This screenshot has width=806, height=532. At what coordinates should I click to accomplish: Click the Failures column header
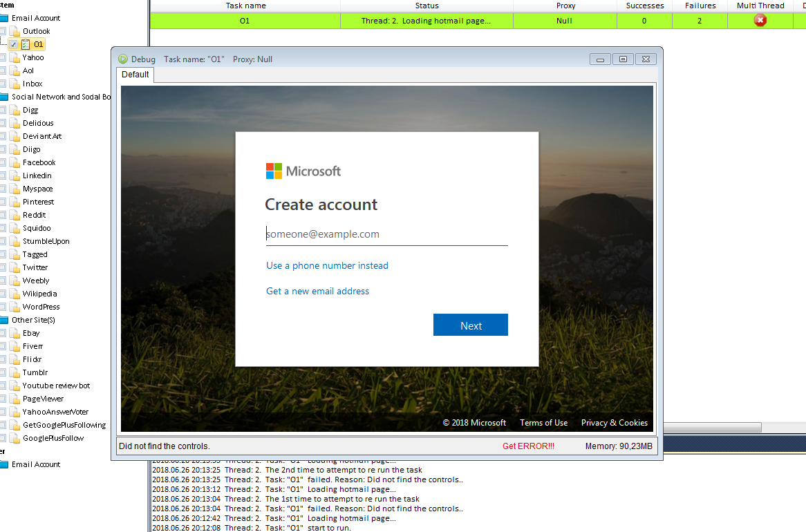tap(700, 6)
